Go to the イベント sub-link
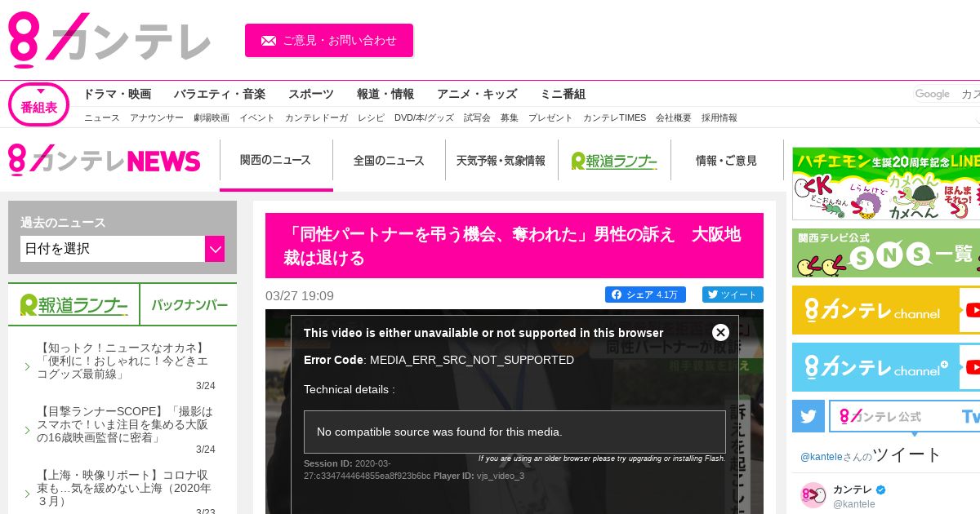This screenshot has width=980, height=514. (x=257, y=117)
